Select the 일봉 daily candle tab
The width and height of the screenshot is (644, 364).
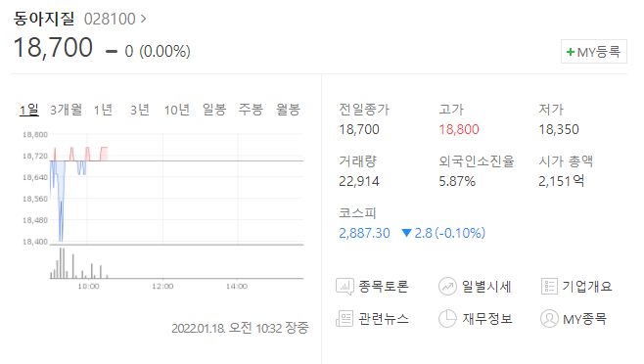click(x=214, y=110)
